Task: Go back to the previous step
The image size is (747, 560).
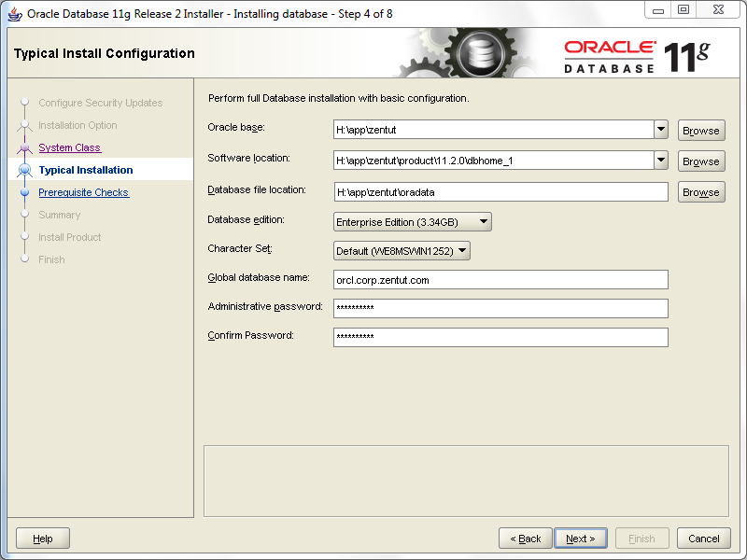Action: click(x=525, y=538)
